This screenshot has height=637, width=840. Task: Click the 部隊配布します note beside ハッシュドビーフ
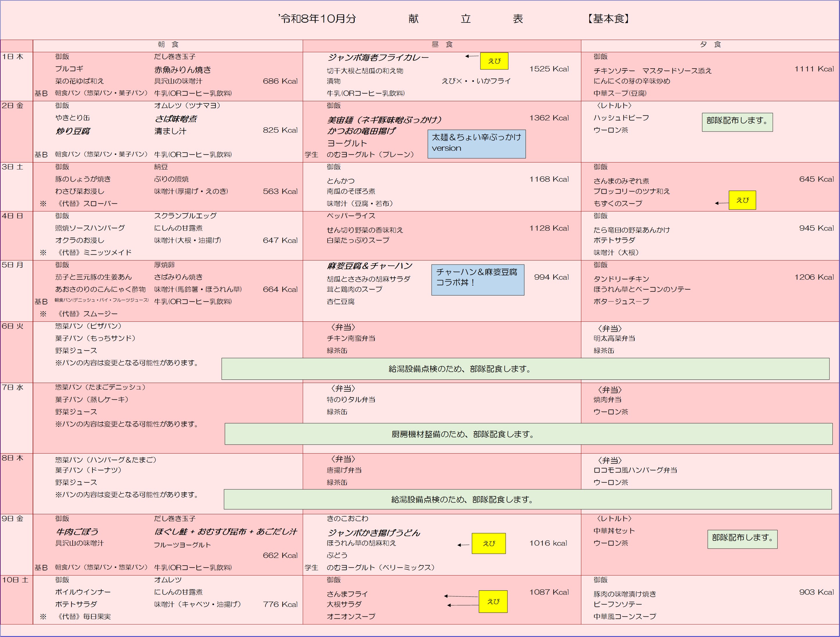[x=737, y=122]
